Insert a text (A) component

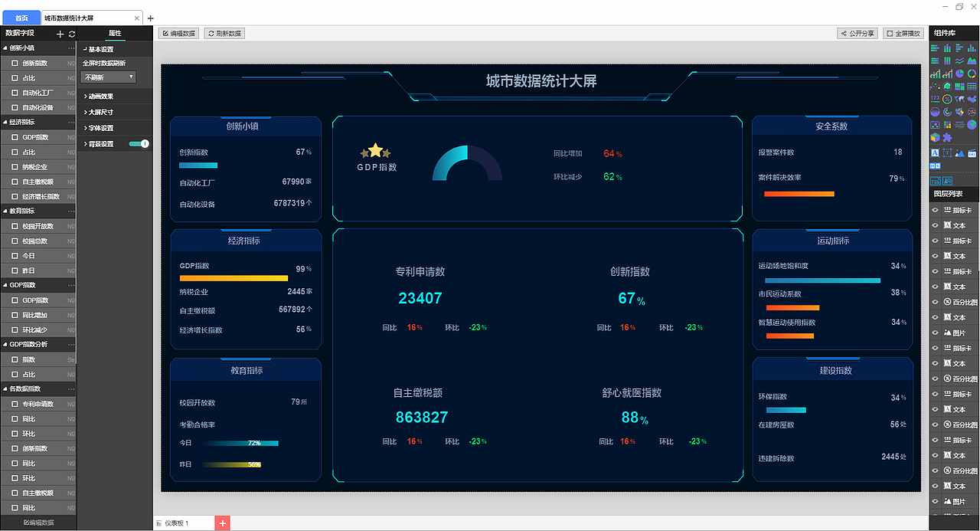point(935,152)
